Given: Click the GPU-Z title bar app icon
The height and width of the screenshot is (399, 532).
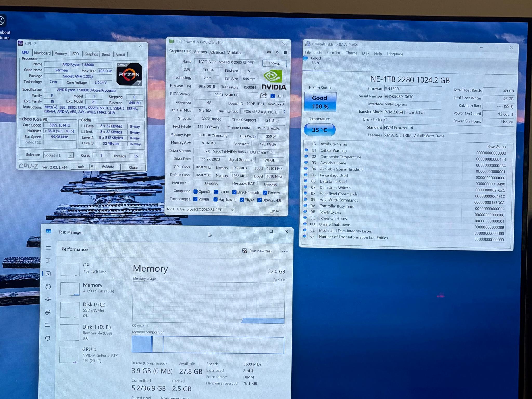Looking at the screenshot, I should (171, 41).
